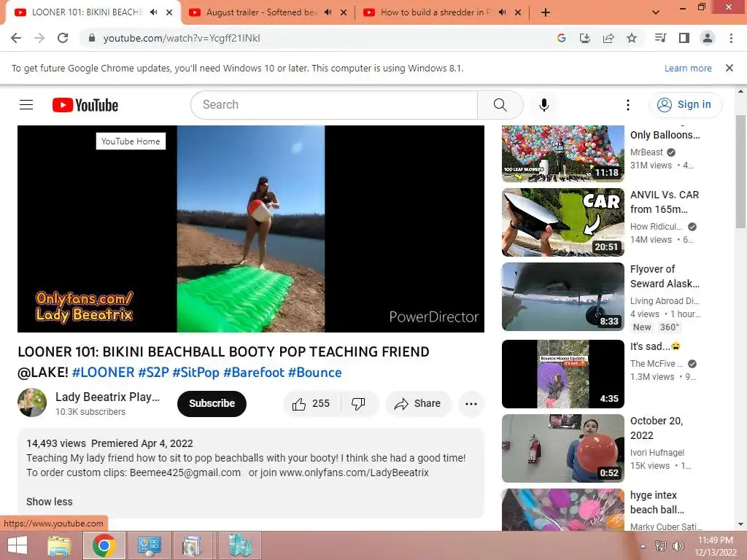Image resolution: width=747 pixels, height=560 pixels.
Task: Click The McFive channel name
Action: pyautogui.click(x=657, y=364)
